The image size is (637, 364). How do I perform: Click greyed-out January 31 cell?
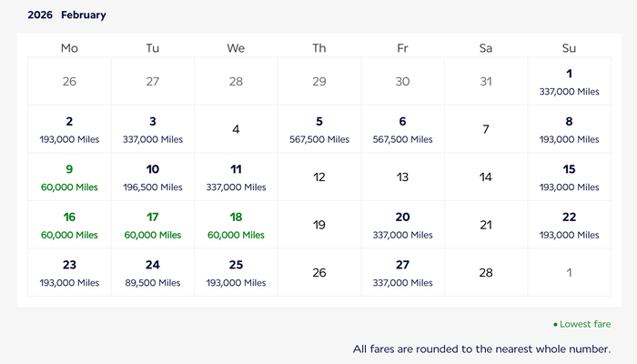(486, 81)
